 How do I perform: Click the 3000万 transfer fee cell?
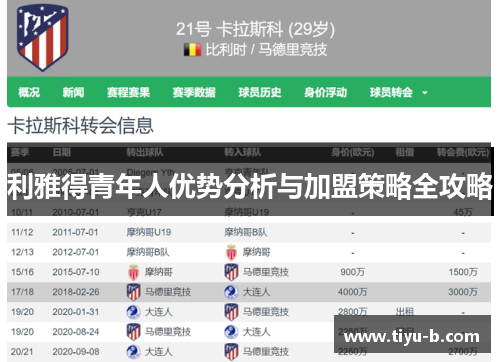pos(463,292)
